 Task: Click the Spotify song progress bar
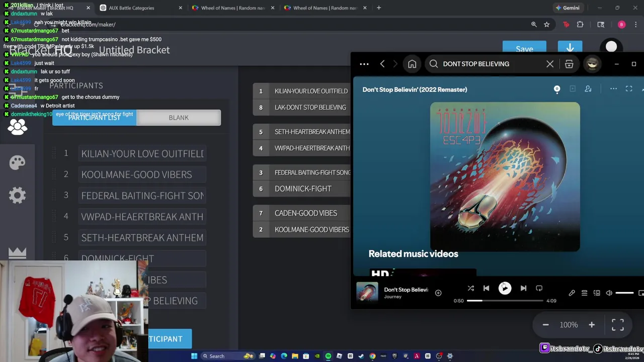point(505,301)
